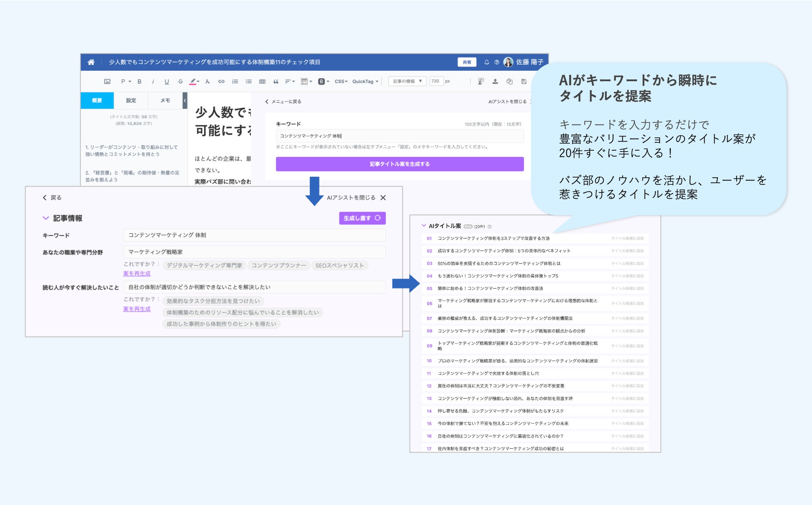
Task: Switch to the メモ tab
Action: click(165, 100)
